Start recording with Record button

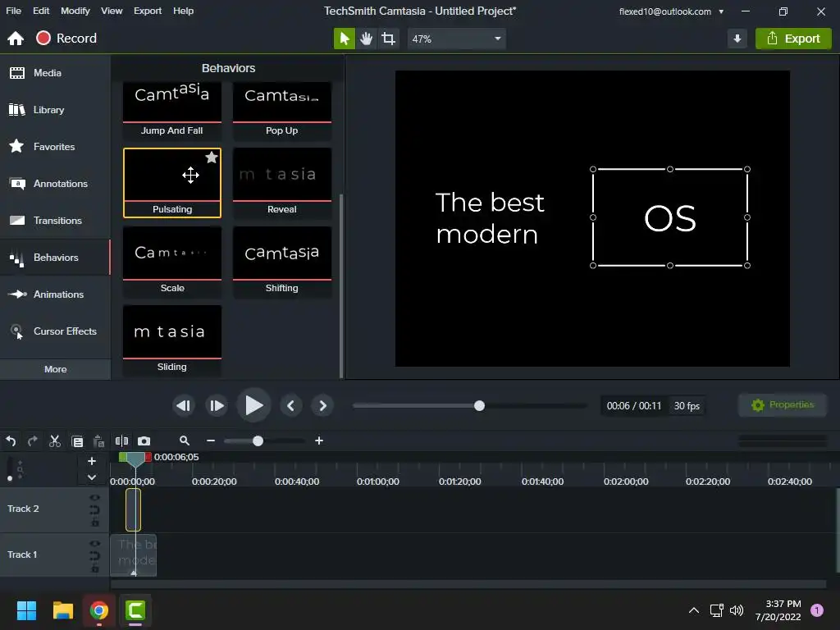coord(66,38)
